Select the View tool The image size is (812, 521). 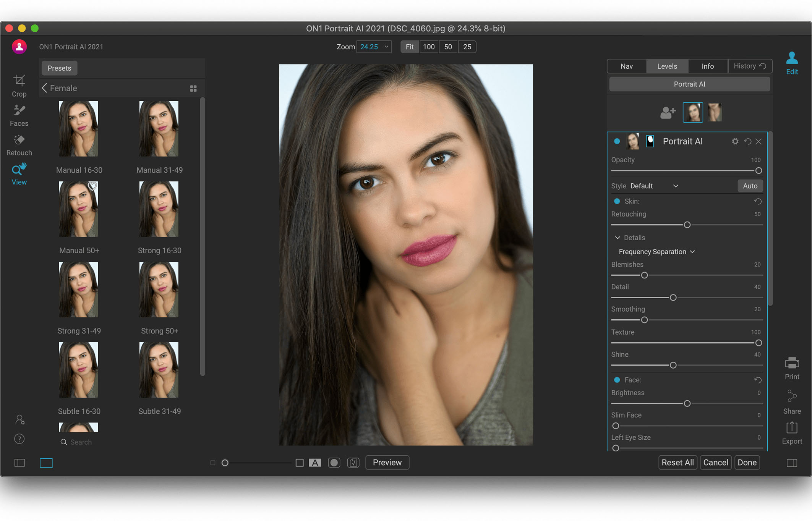click(19, 174)
